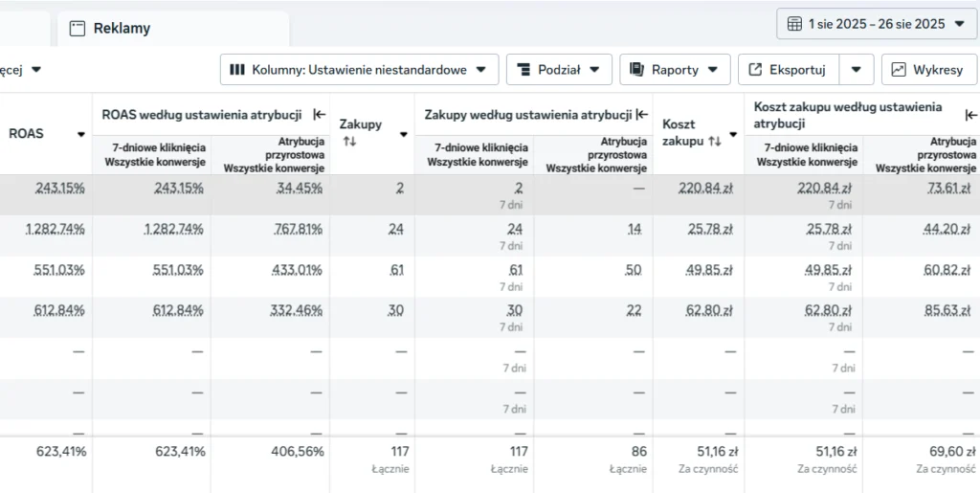The image size is (980, 493).
Task: Click the 220,84 zł Koszt zakupu value
Action: (x=705, y=188)
